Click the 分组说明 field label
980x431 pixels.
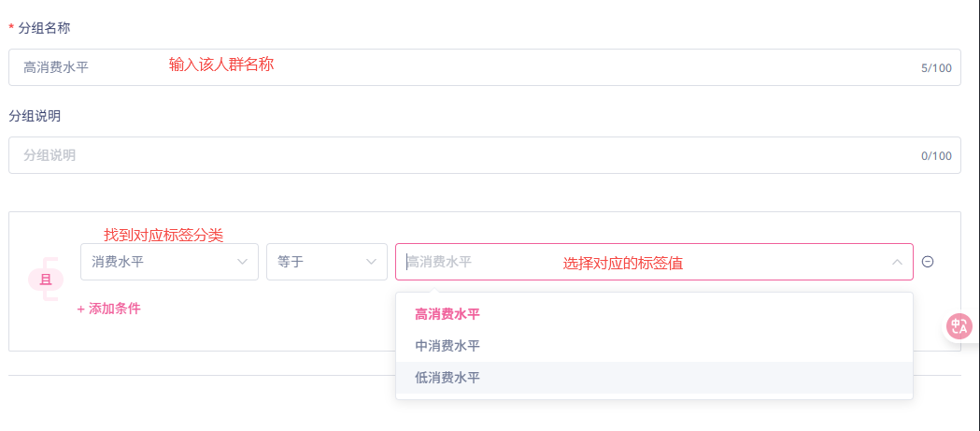click(35, 116)
